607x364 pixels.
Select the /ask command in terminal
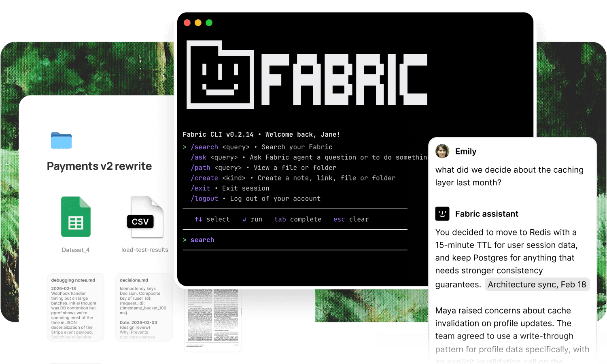click(198, 157)
